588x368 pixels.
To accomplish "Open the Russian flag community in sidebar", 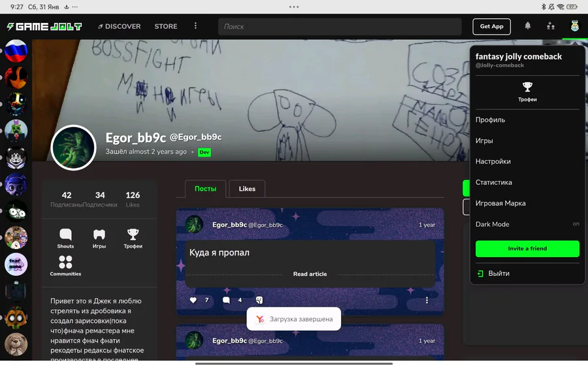I will [x=16, y=50].
